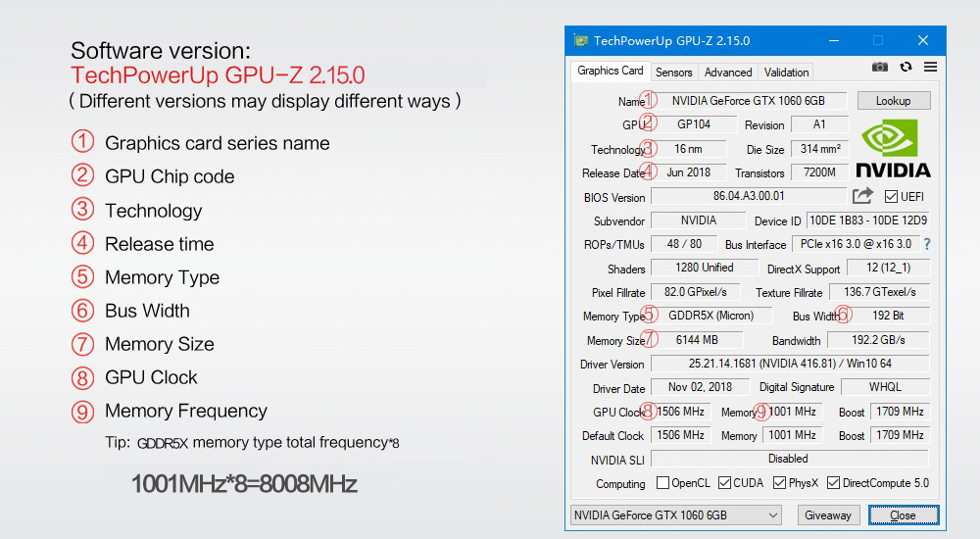
Task: Click the Close button at bottom
Action: point(904,515)
